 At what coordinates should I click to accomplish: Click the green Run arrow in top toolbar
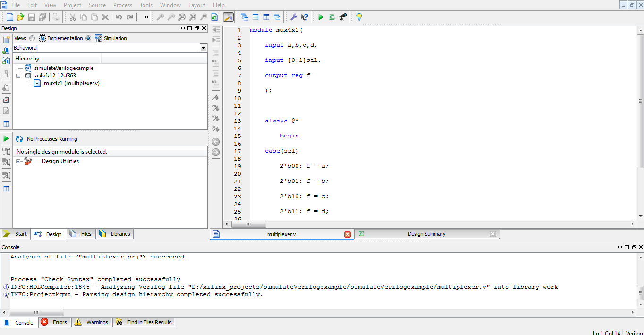point(321,17)
